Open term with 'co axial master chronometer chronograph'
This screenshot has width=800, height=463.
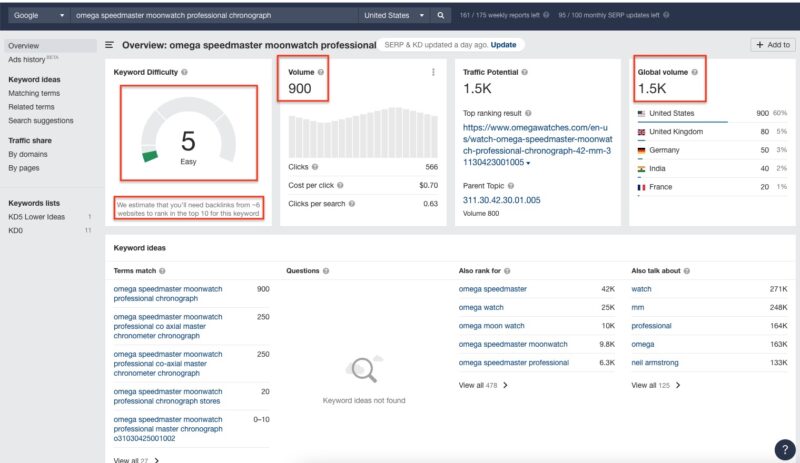(168, 326)
